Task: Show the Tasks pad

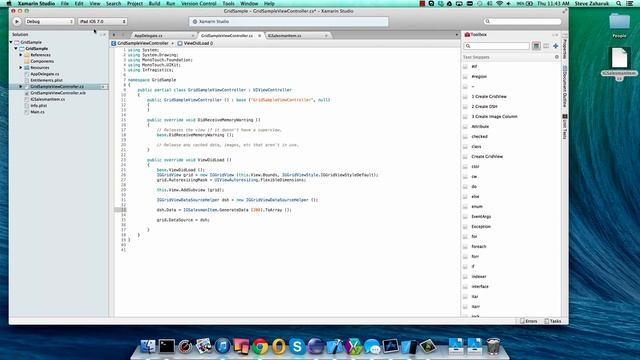Action: click(553, 321)
